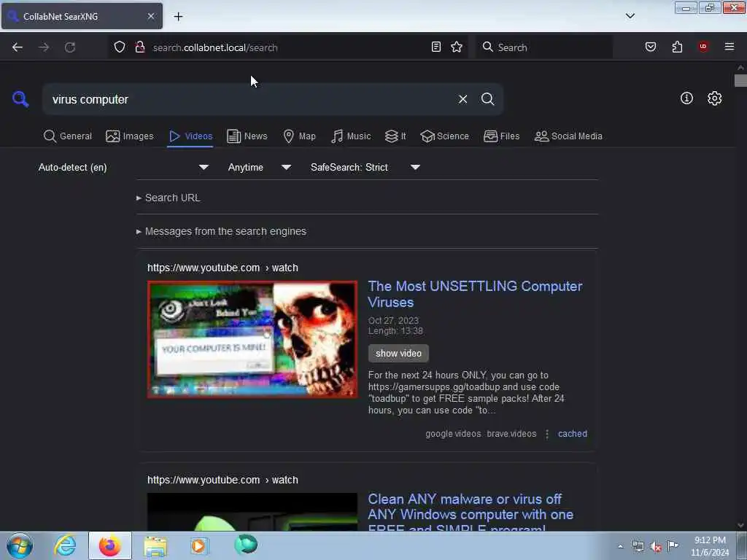747x560 pixels.
Task: Switch to the Files category tab
Action: pyautogui.click(x=501, y=136)
